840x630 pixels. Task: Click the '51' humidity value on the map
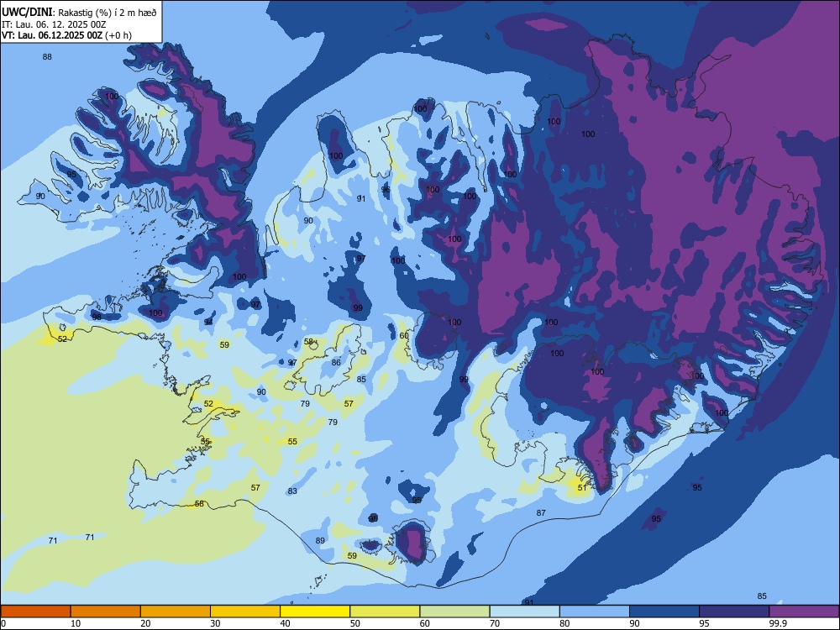pyautogui.click(x=582, y=488)
